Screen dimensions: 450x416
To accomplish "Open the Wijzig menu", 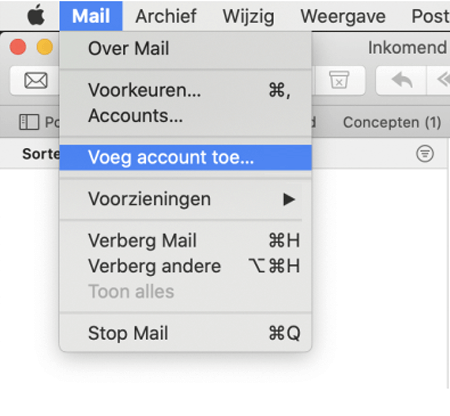I will click(x=248, y=17).
